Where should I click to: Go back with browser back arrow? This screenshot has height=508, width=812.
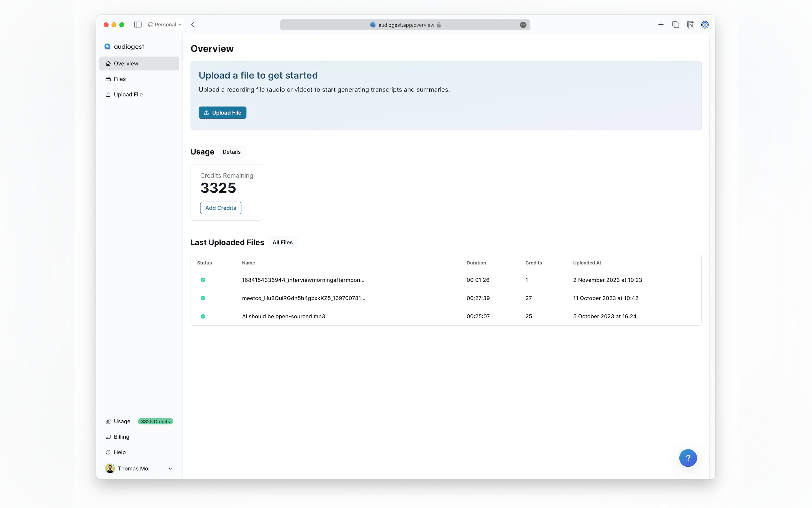[193, 25]
